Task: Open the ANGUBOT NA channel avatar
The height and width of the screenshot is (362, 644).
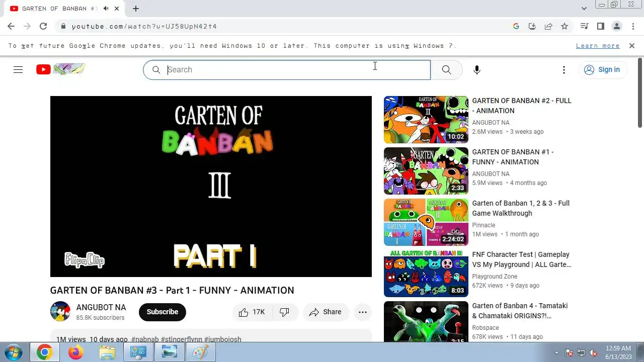Action: point(60,312)
